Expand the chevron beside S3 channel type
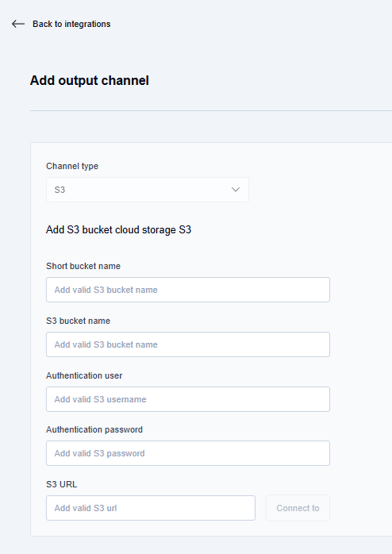The width and height of the screenshot is (392, 554). coord(236,190)
